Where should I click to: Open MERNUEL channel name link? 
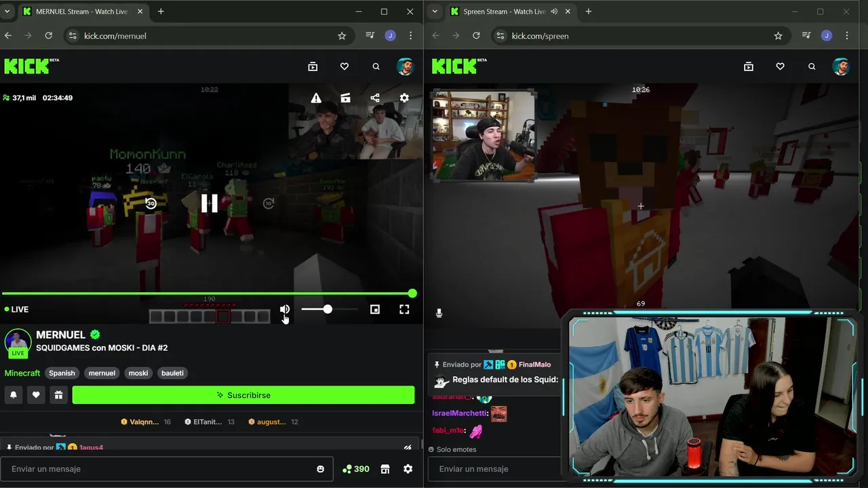coord(61,335)
